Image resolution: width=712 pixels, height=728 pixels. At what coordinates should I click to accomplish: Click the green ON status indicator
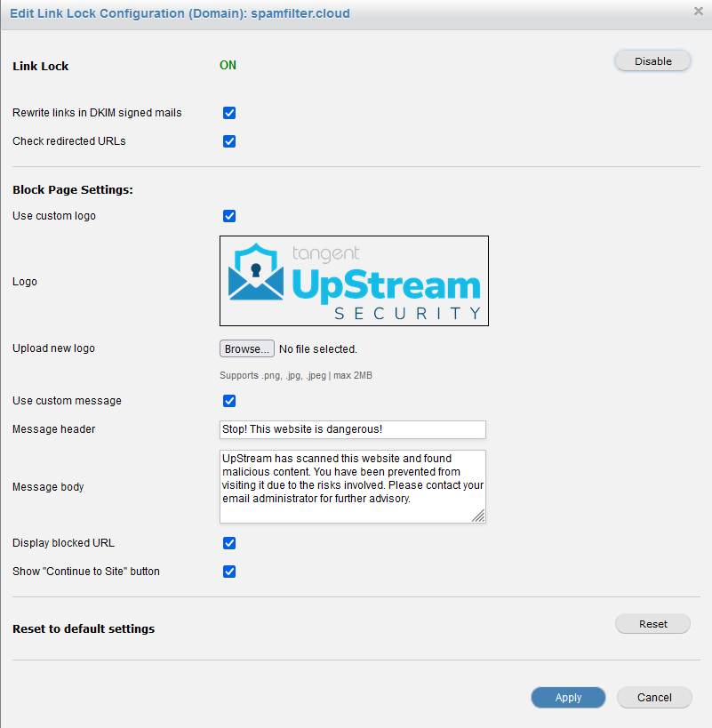pyautogui.click(x=228, y=66)
